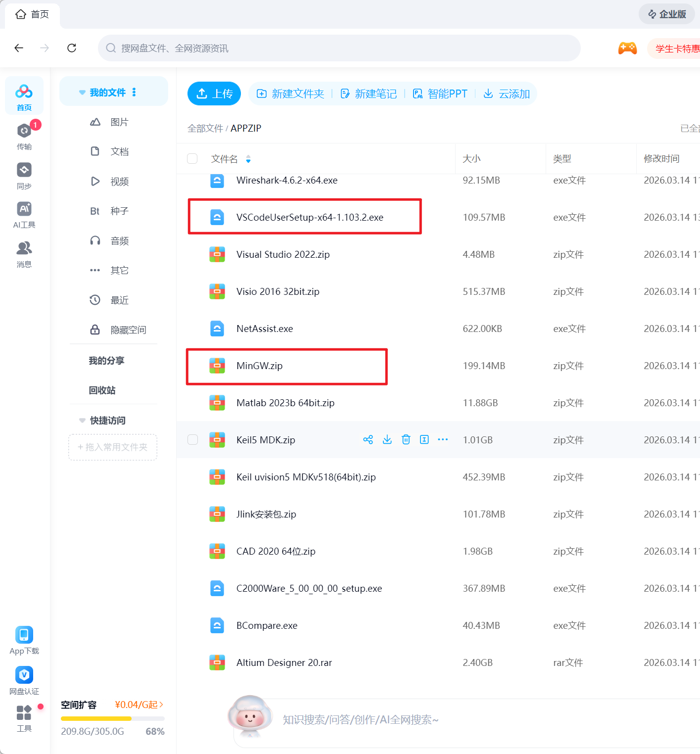Click the Wireshark-4.6.2-x64.exe file icon
Image resolution: width=700 pixels, height=754 pixels.
pos(217,180)
